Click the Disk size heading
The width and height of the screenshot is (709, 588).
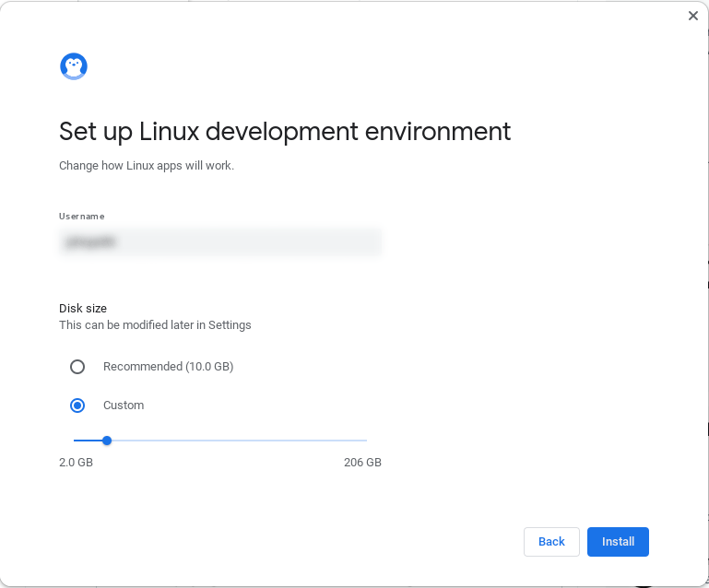point(83,308)
